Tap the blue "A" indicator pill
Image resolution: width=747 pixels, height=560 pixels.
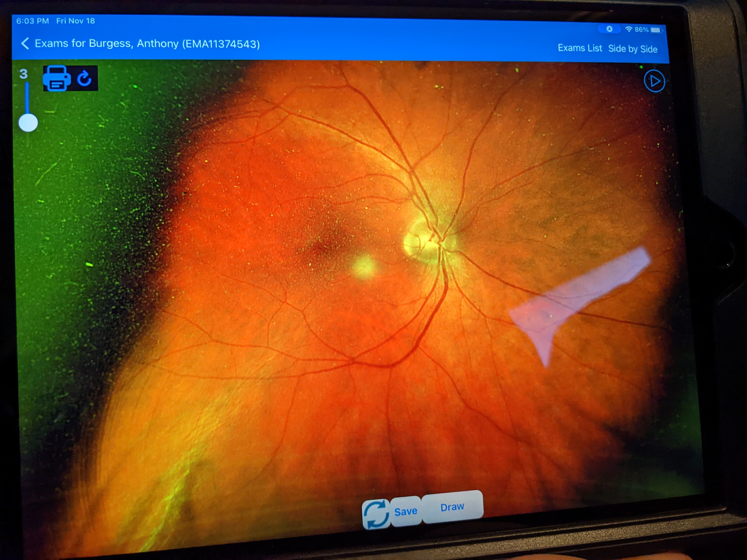tap(609, 29)
